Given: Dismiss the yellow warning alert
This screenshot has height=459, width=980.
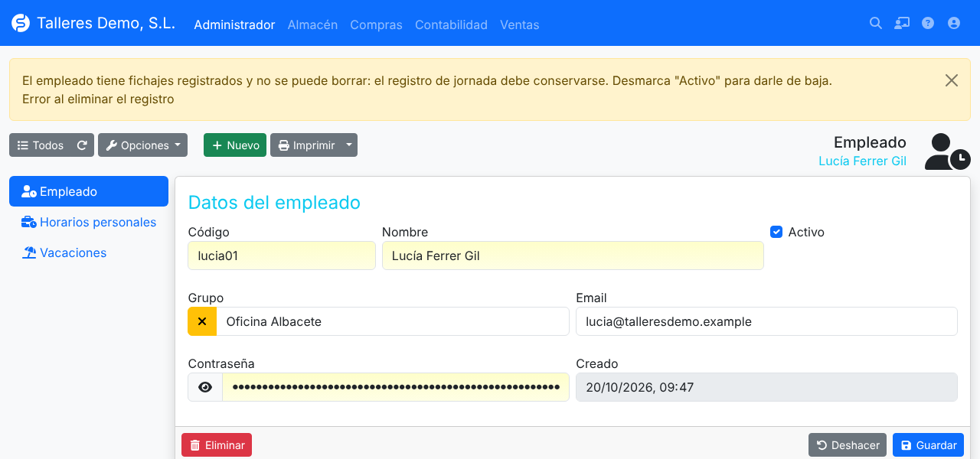Looking at the screenshot, I should (952, 80).
